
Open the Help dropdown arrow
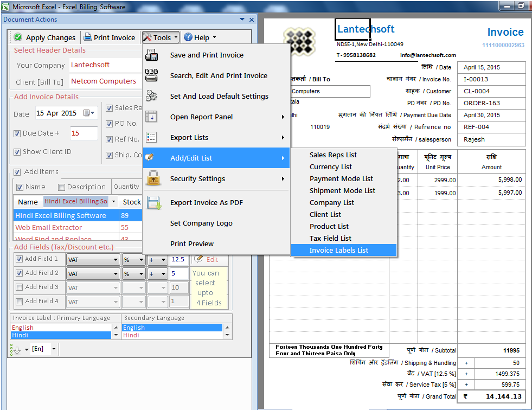coord(214,37)
